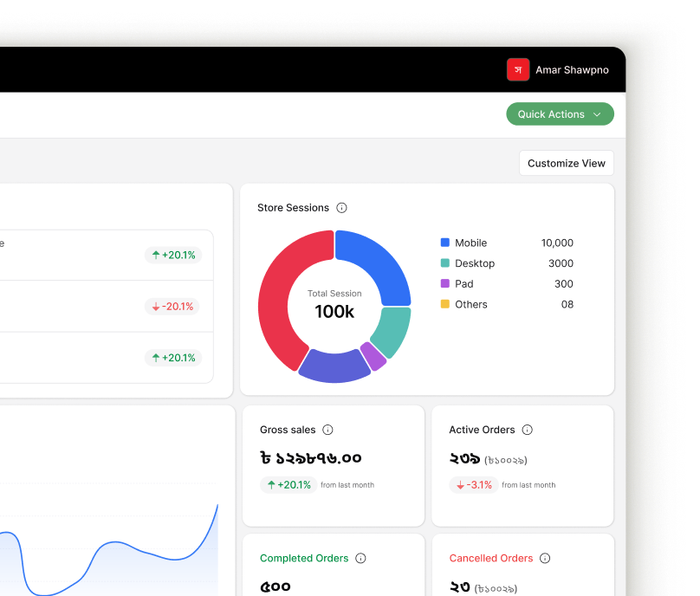This screenshot has height=596, width=700.
Task: Show info icon beside Gross sales
Action: pyautogui.click(x=327, y=430)
